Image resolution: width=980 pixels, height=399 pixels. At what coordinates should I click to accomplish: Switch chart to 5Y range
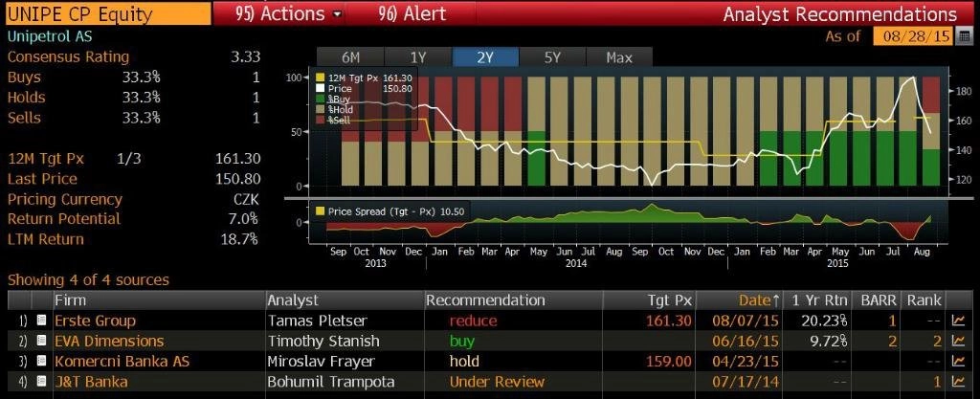tap(552, 57)
